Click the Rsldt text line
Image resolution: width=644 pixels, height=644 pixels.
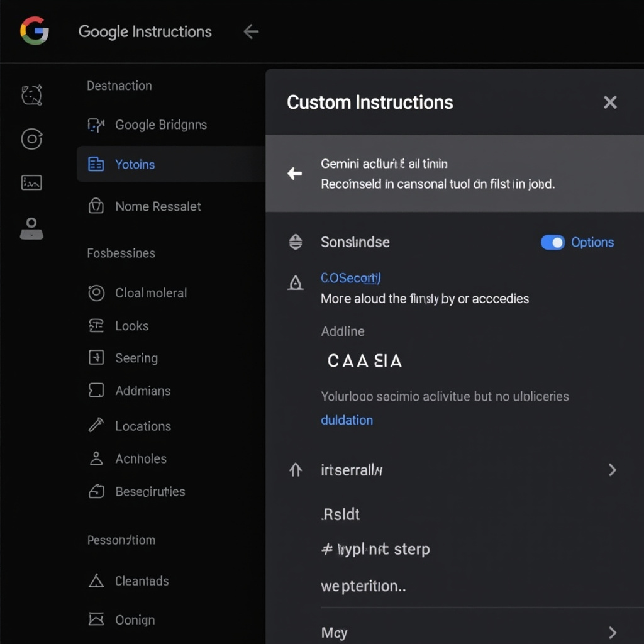340,514
